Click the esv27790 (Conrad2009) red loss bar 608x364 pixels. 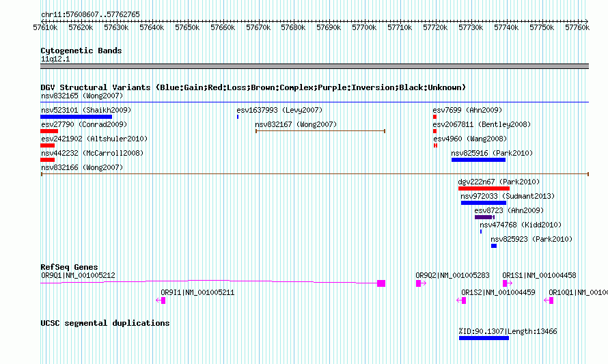[49, 131]
